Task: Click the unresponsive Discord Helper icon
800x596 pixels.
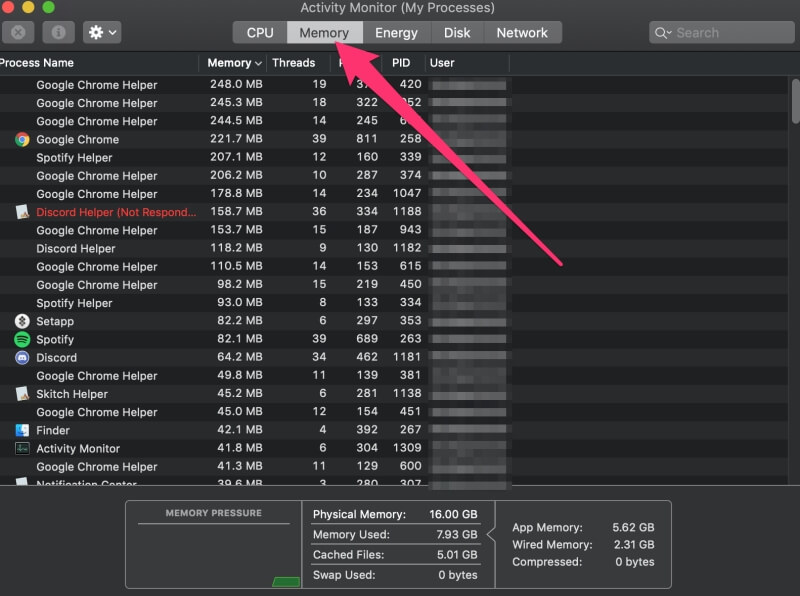Action: point(22,212)
